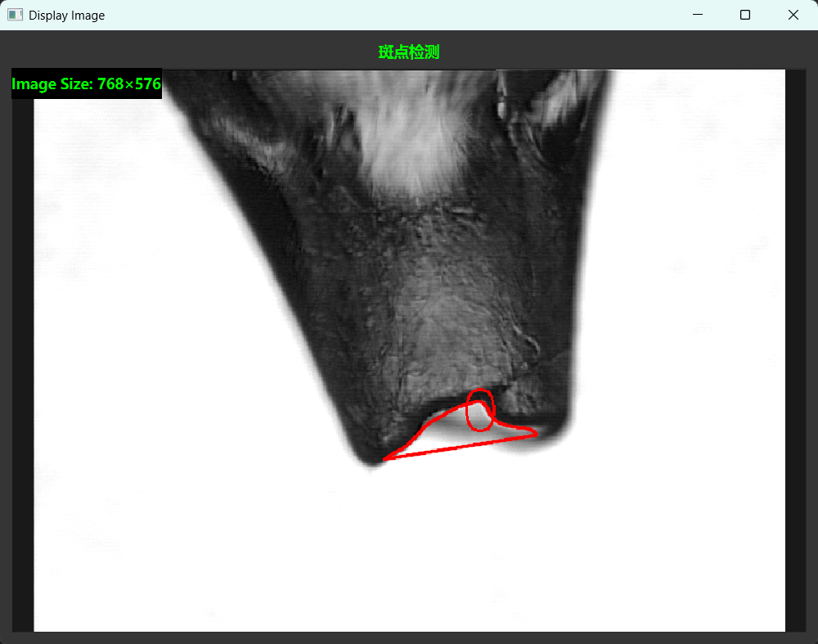The image size is (818, 644).
Task: Click the dark strip left of the image
Action: [23, 365]
